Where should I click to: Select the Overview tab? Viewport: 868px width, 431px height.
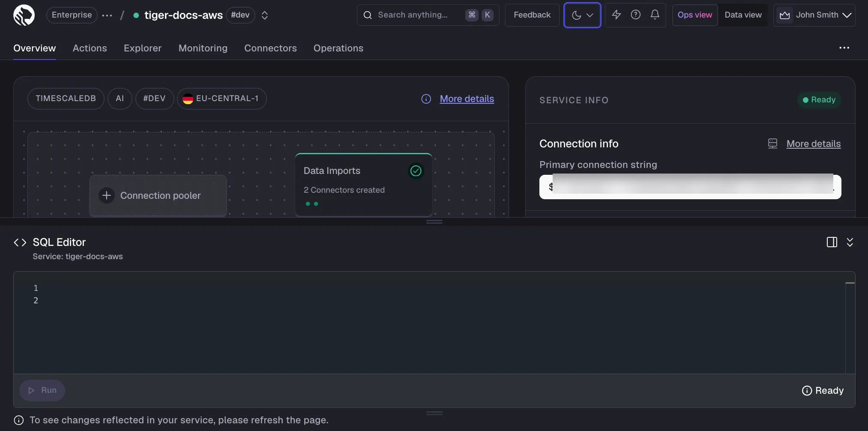tap(35, 48)
